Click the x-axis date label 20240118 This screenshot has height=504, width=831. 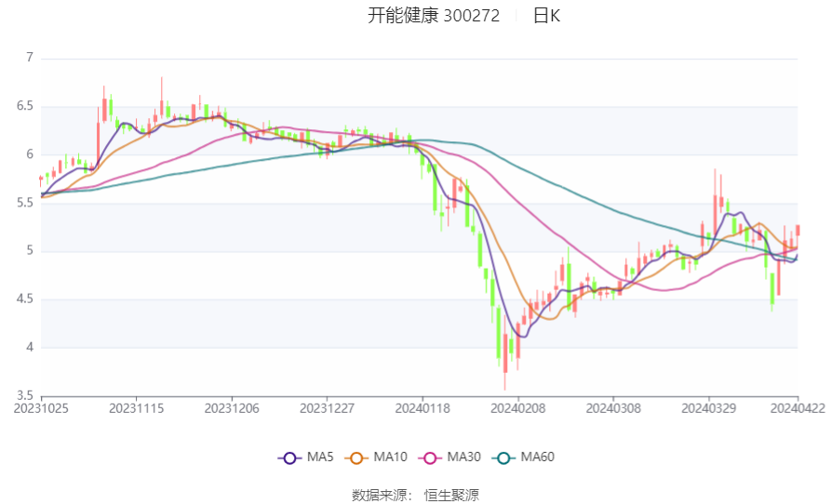click(x=422, y=409)
